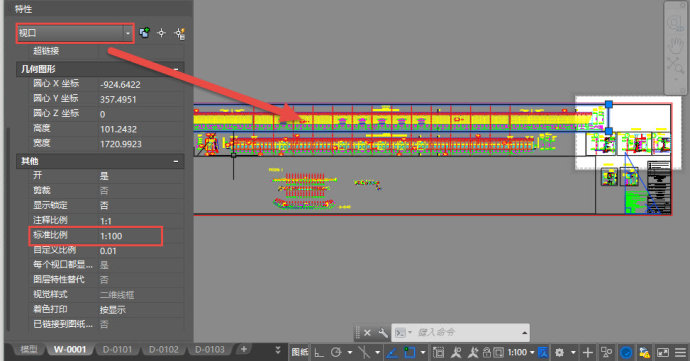The width and height of the screenshot is (690, 361).
Task: Open command line wrench customize icon
Action: click(x=382, y=333)
